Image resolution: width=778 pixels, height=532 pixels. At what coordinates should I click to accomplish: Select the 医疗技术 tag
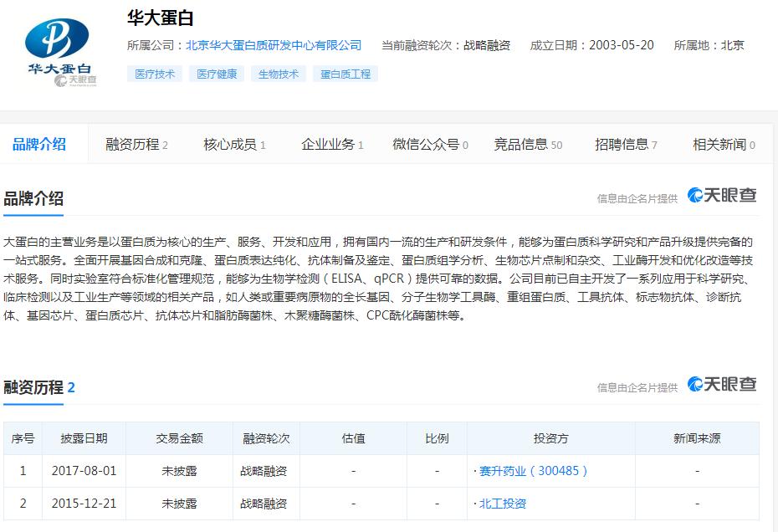[155, 74]
